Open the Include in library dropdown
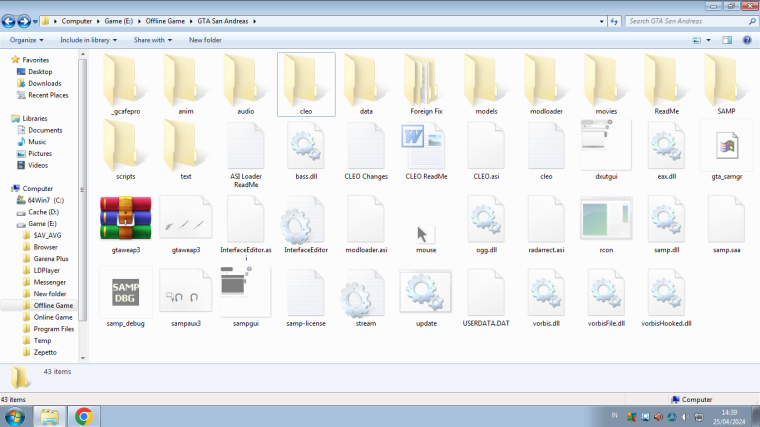The width and height of the screenshot is (760, 427). click(88, 40)
